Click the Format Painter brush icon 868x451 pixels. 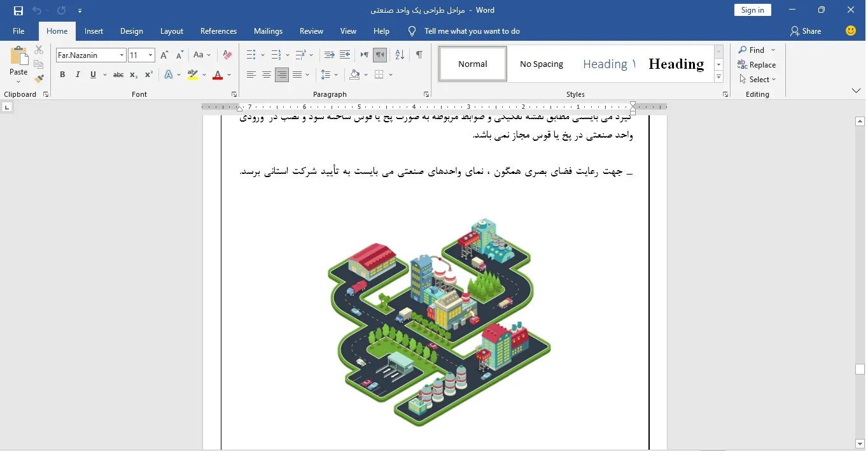pyautogui.click(x=39, y=79)
